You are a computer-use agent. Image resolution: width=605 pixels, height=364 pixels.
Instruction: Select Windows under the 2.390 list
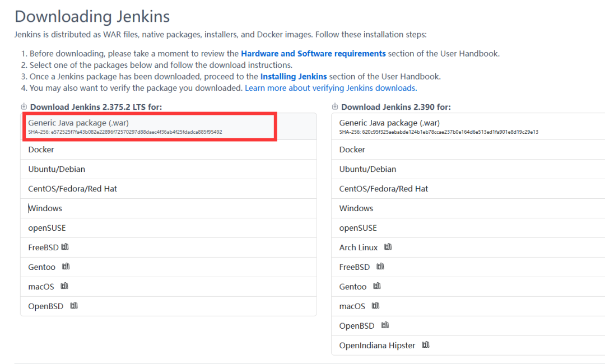pyautogui.click(x=468, y=209)
